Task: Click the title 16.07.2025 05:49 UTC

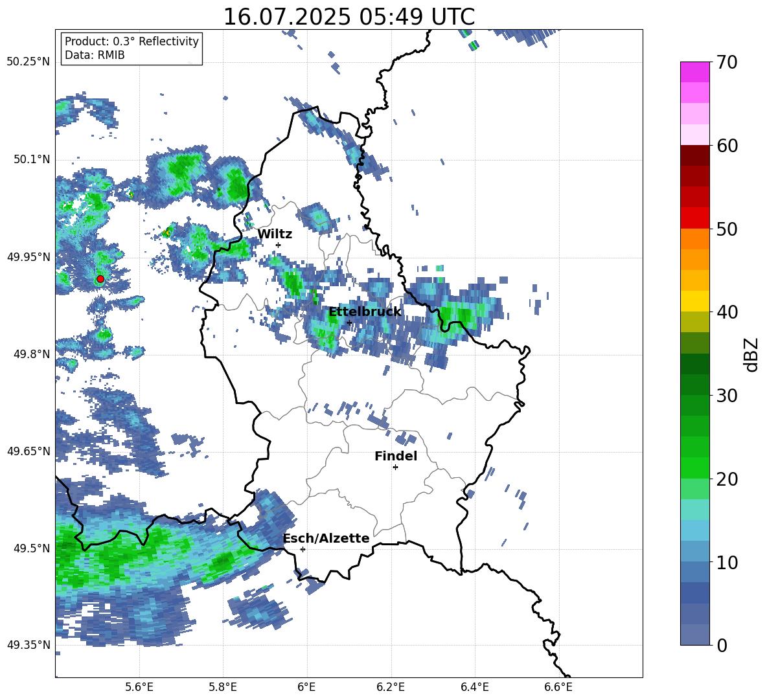Action: (349, 17)
